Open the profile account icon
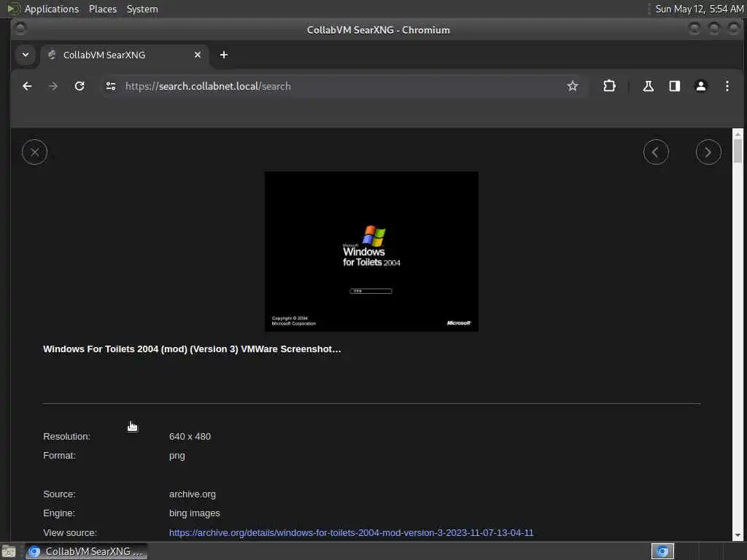This screenshot has height=560, width=747. click(x=701, y=86)
